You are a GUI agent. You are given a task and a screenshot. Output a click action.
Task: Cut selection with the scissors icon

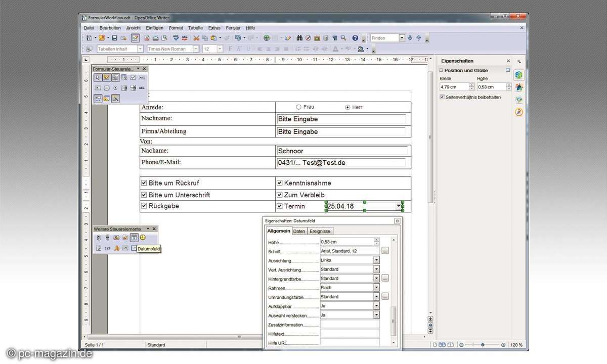click(x=196, y=38)
